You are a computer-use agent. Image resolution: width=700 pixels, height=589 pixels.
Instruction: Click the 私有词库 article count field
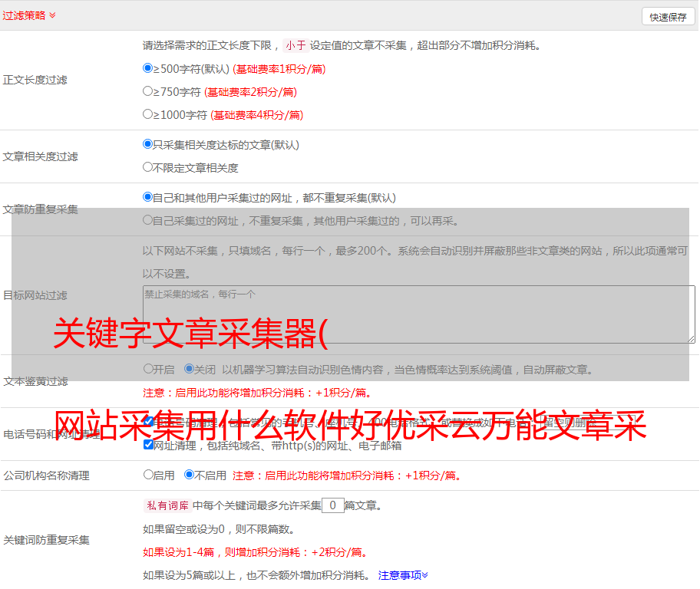tap(333, 505)
